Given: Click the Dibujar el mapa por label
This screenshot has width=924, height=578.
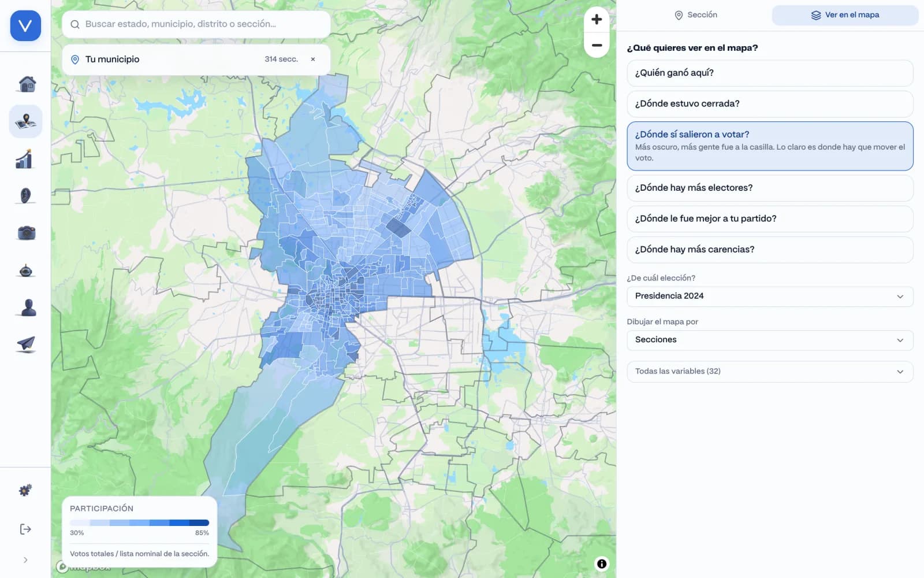Looking at the screenshot, I should 662,322.
